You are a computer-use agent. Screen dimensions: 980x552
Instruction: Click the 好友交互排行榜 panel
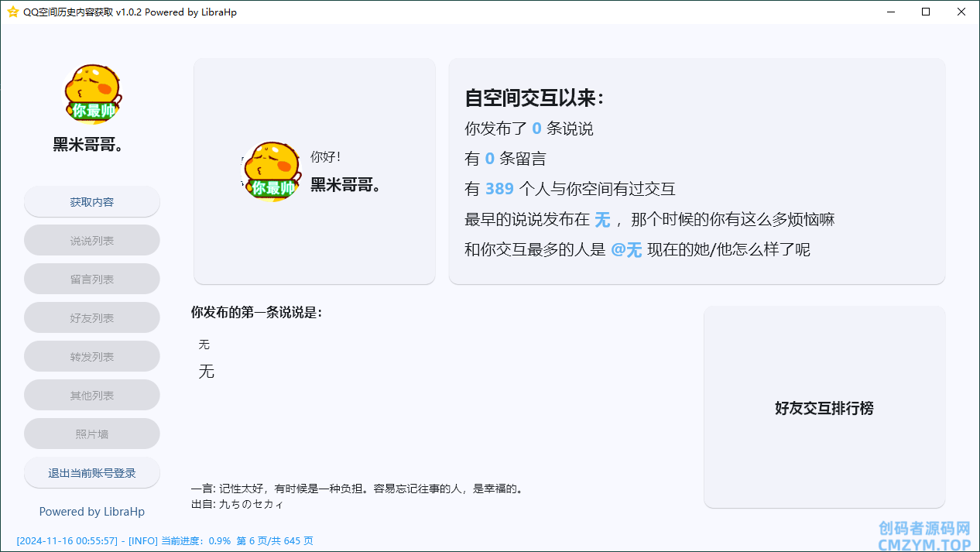click(824, 408)
